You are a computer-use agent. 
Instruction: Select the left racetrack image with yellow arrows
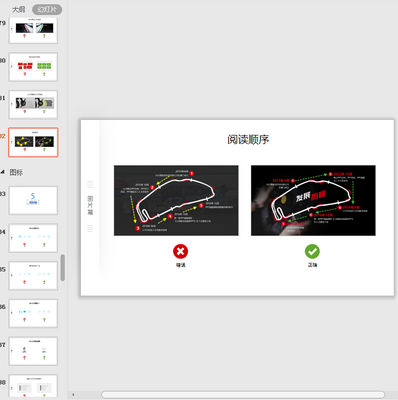click(x=176, y=200)
